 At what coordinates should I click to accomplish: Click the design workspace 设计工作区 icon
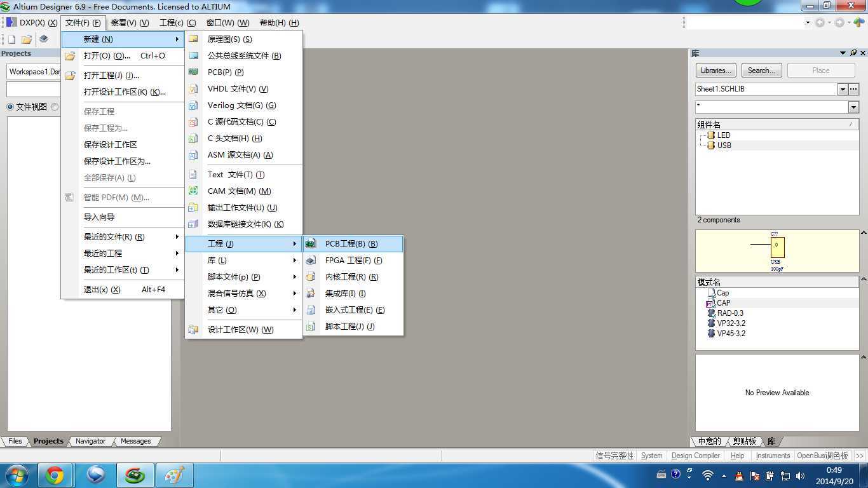(193, 329)
